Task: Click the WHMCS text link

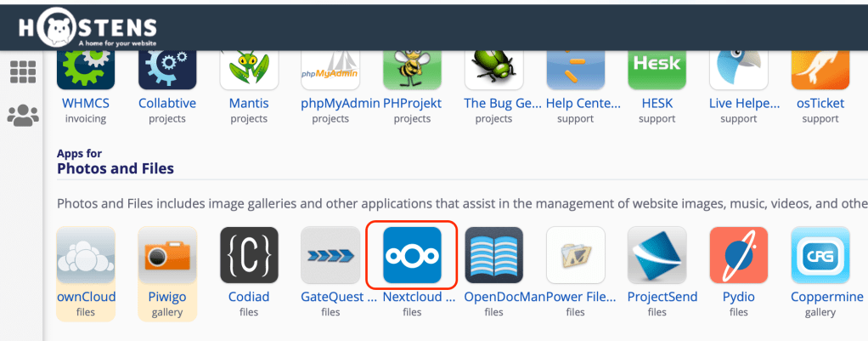Action: 86,103
